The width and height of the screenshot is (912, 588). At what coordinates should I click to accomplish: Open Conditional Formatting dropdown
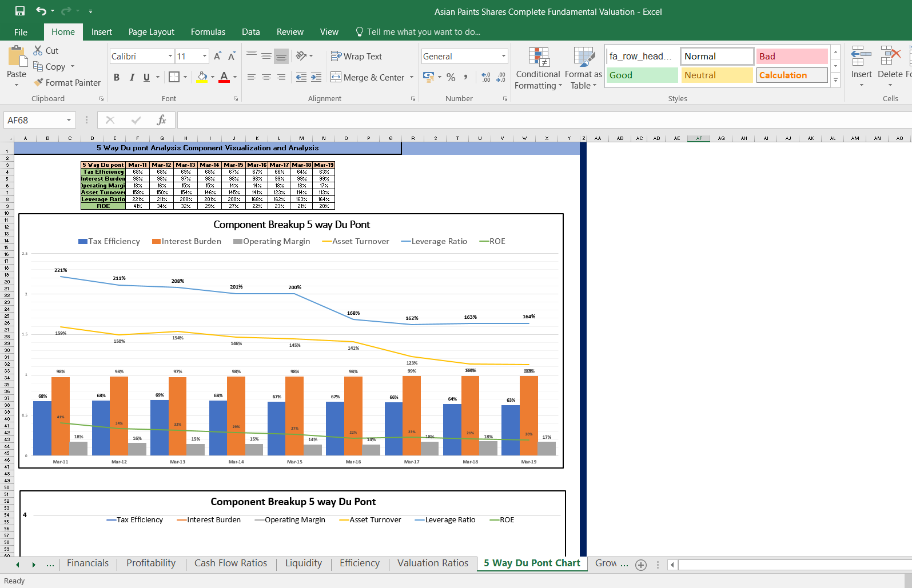click(538, 68)
